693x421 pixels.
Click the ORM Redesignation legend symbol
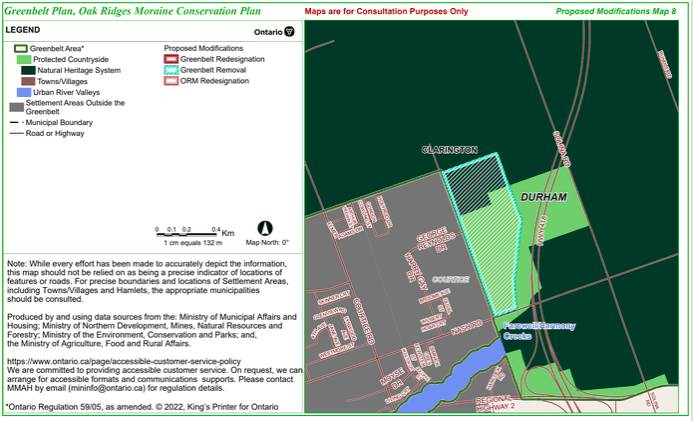[x=170, y=81]
